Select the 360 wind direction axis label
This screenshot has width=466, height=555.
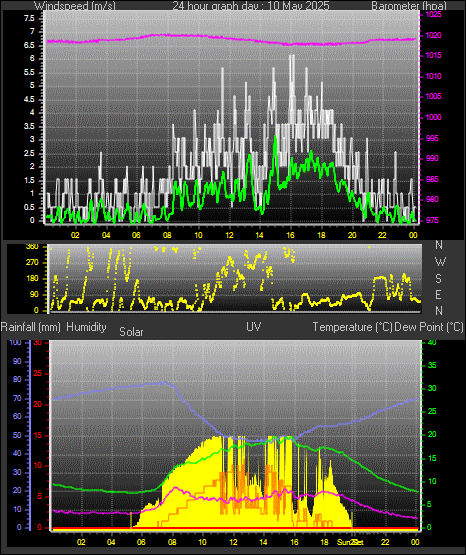click(x=32, y=247)
